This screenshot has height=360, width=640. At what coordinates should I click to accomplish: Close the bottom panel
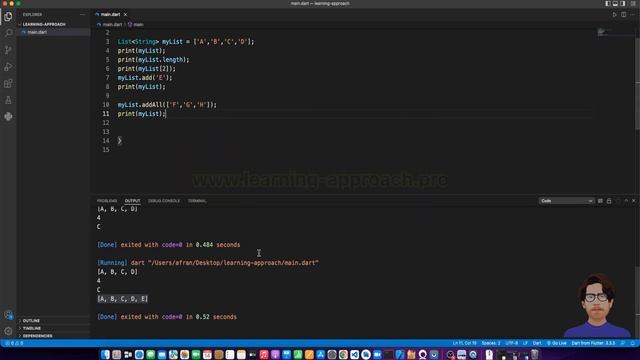(633, 201)
